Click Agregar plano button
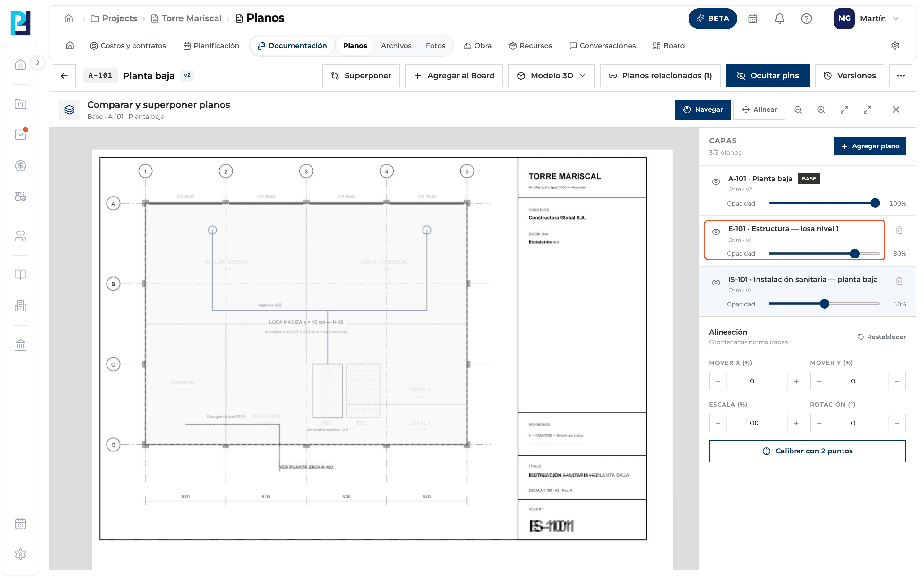Screen dimensions: 924x578 (x=870, y=146)
